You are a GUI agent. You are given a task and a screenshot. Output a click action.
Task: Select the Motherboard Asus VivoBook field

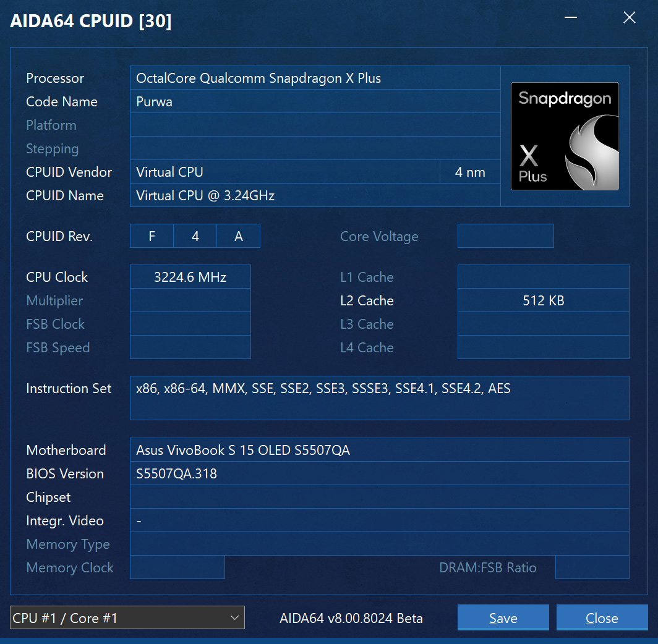(x=379, y=450)
